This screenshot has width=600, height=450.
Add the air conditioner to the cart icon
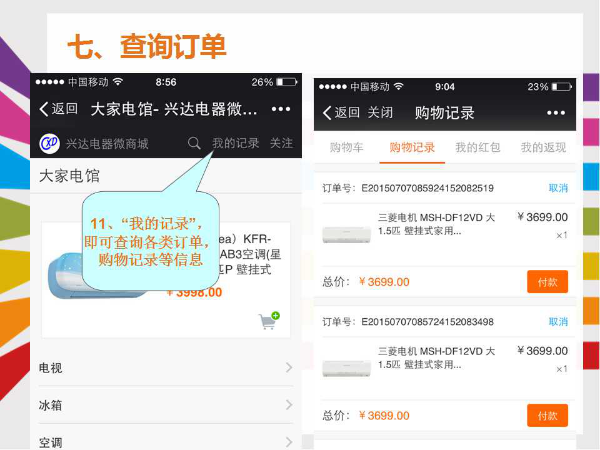point(269,321)
